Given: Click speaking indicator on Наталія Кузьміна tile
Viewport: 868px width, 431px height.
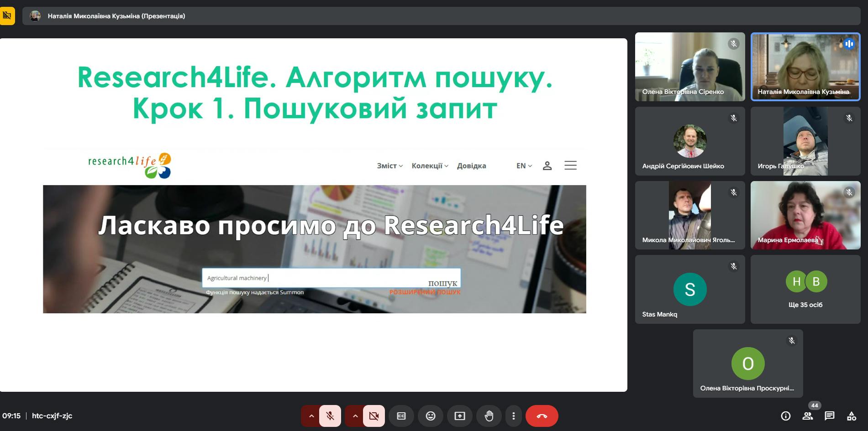Looking at the screenshot, I should click(x=849, y=44).
